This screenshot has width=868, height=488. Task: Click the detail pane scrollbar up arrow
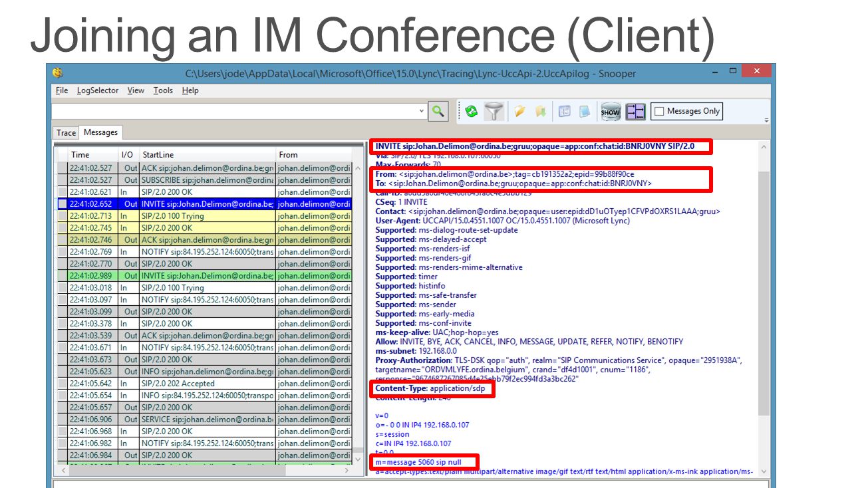763,147
